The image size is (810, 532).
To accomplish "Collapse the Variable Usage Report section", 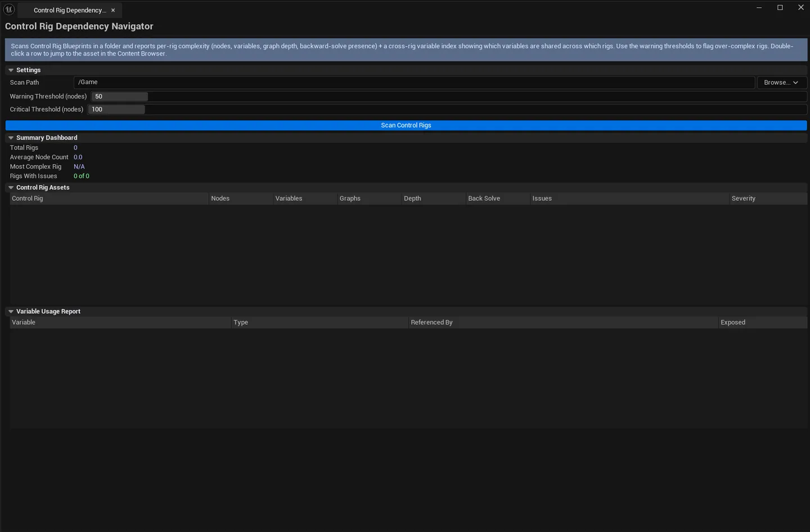I will 11,312.
